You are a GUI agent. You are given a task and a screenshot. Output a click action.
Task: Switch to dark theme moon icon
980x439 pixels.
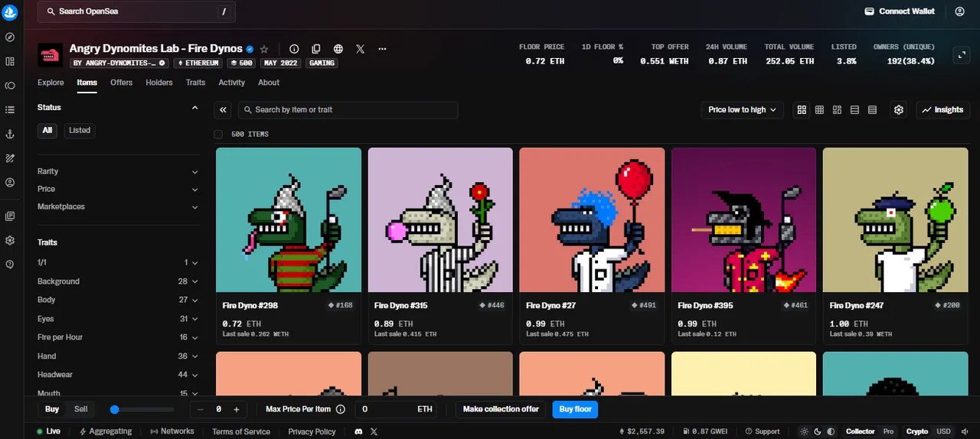click(818, 431)
